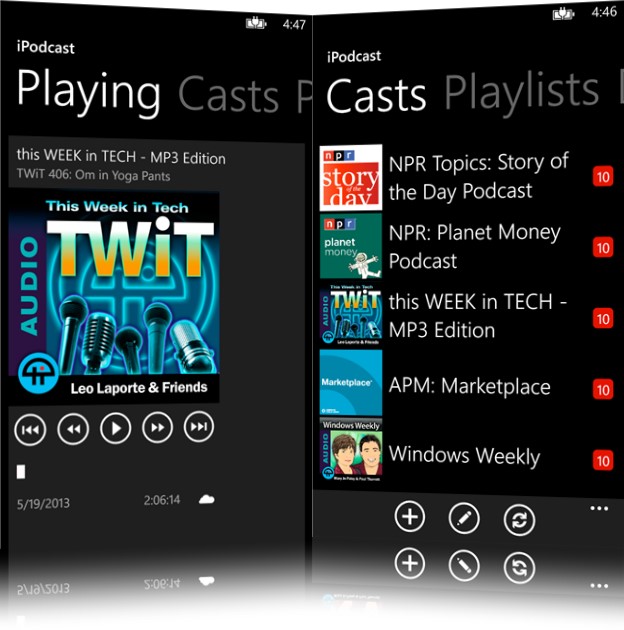Add a new podcast with plus icon
The width and height of the screenshot is (624, 630).
click(x=410, y=516)
